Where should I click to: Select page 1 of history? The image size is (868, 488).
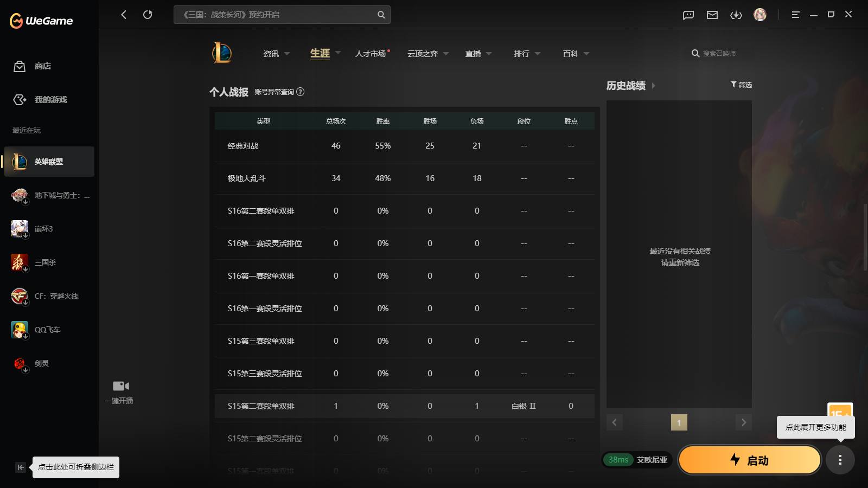click(679, 422)
